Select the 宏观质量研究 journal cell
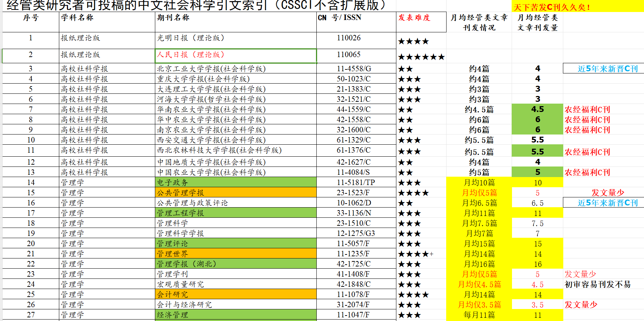The height and width of the screenshot is (321, 644). [x=236, y=284]
